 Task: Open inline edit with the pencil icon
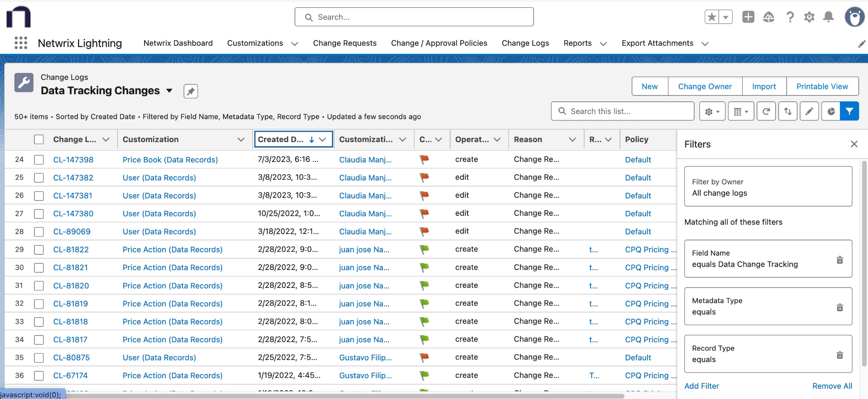809,111
